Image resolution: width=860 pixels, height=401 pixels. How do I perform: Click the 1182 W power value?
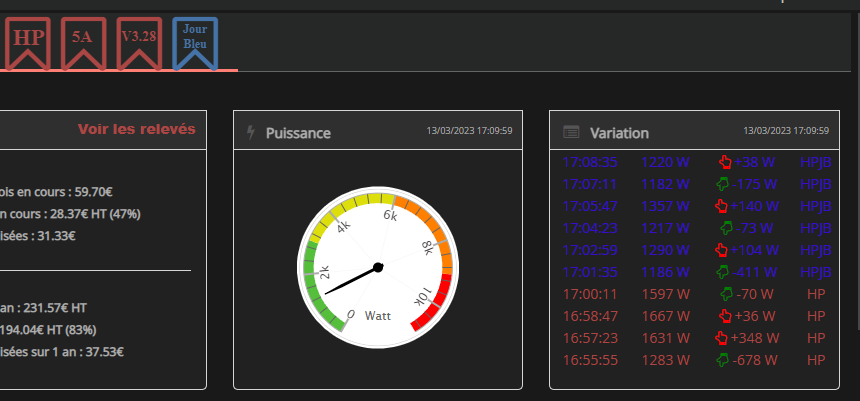coord(665,184)
